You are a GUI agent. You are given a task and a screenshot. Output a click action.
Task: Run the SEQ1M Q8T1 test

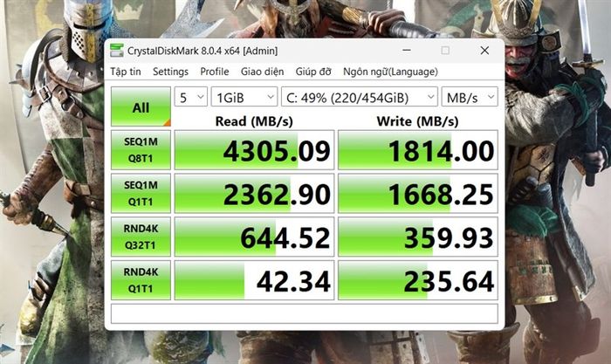pos(141,150)
